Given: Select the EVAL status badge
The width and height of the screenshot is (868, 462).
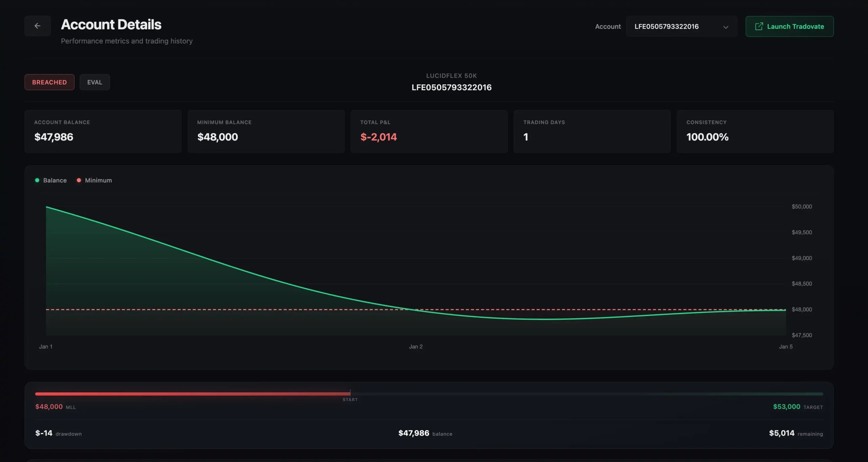Looking at the screenshot, I should point(95,82).
